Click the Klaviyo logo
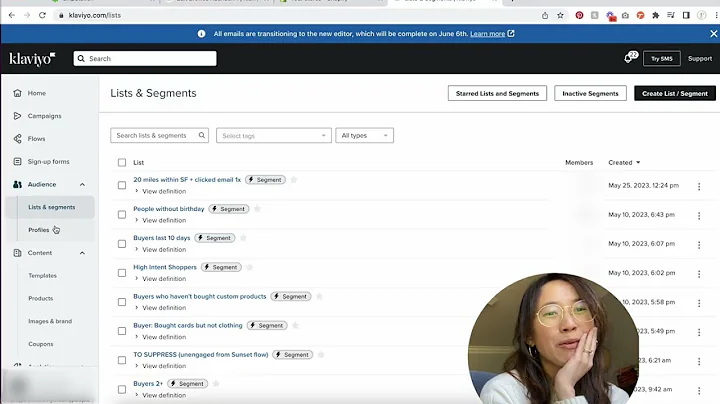This screenshot has height=404, width=720. [32, 59]
